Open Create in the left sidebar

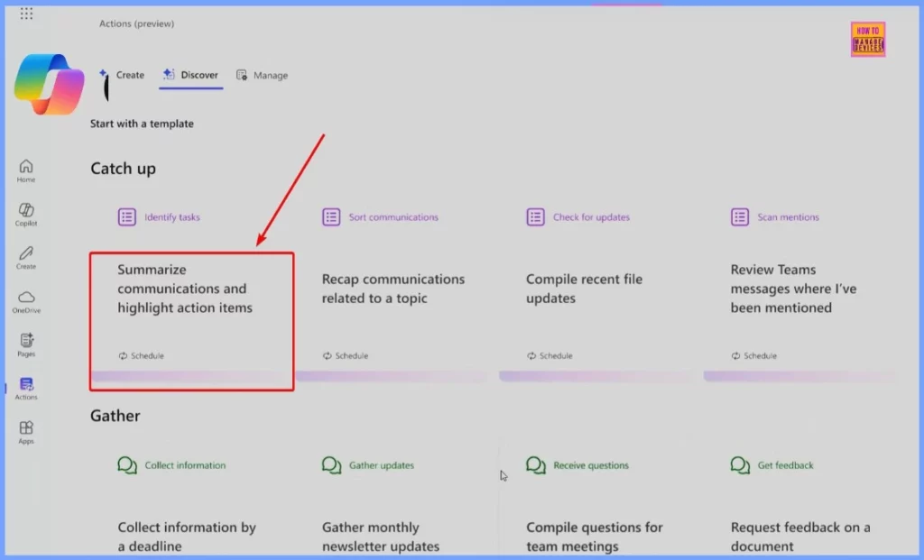[x=26, y=258]
